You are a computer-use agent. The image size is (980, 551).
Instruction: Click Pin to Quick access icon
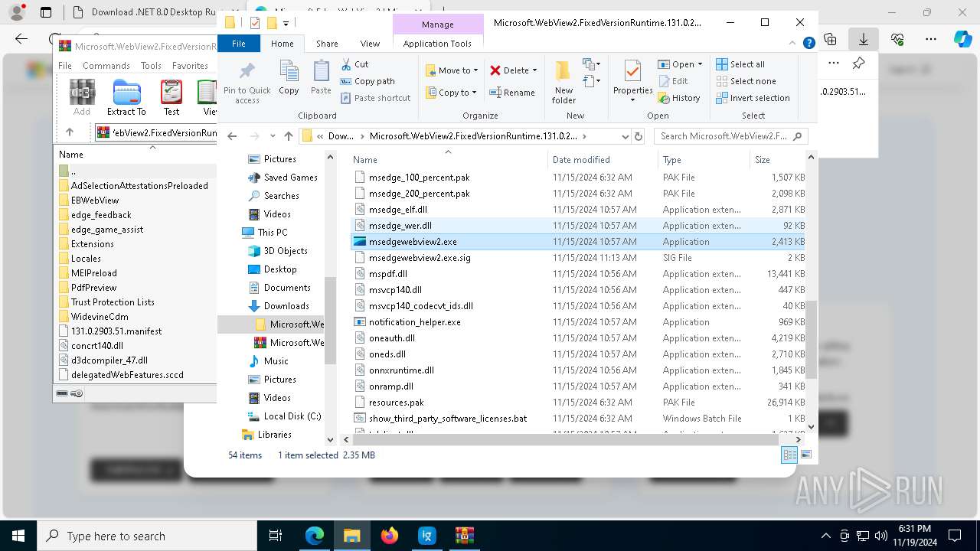247,83
